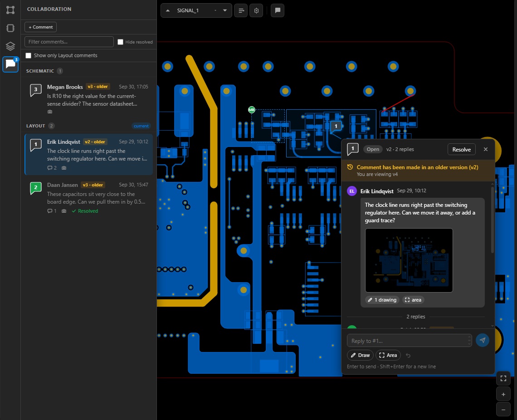Fit the board to screen with fullscreen icon
The height and width of the screenshot is (420, 517).
(503, 378)
